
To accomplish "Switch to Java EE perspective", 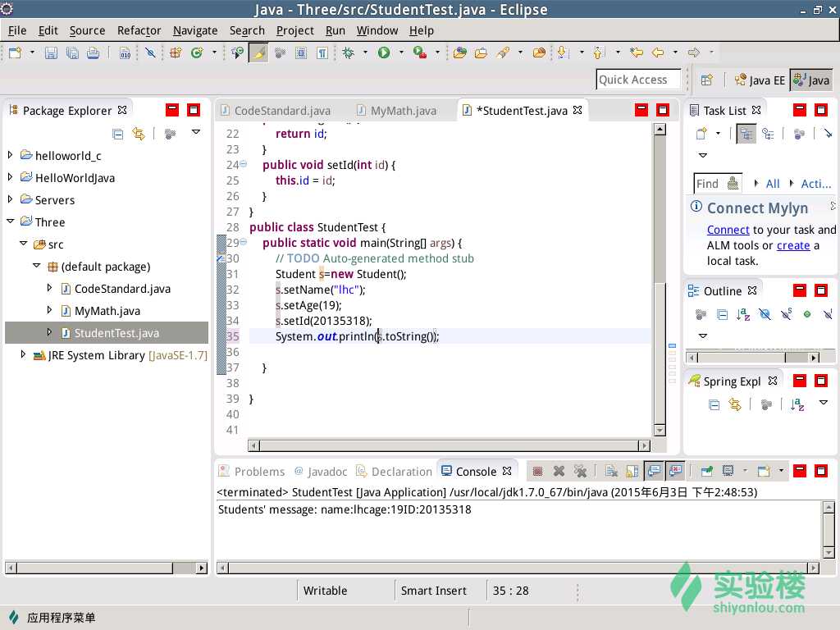I will 759,80.
